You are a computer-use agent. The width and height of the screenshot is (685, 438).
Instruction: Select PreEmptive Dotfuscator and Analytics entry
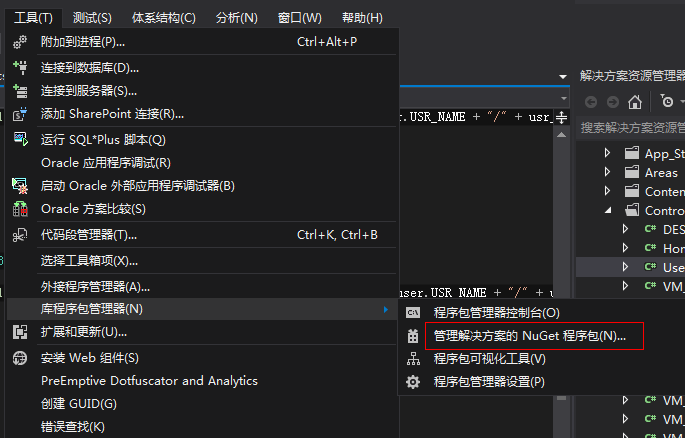click(x=201, y=381)
